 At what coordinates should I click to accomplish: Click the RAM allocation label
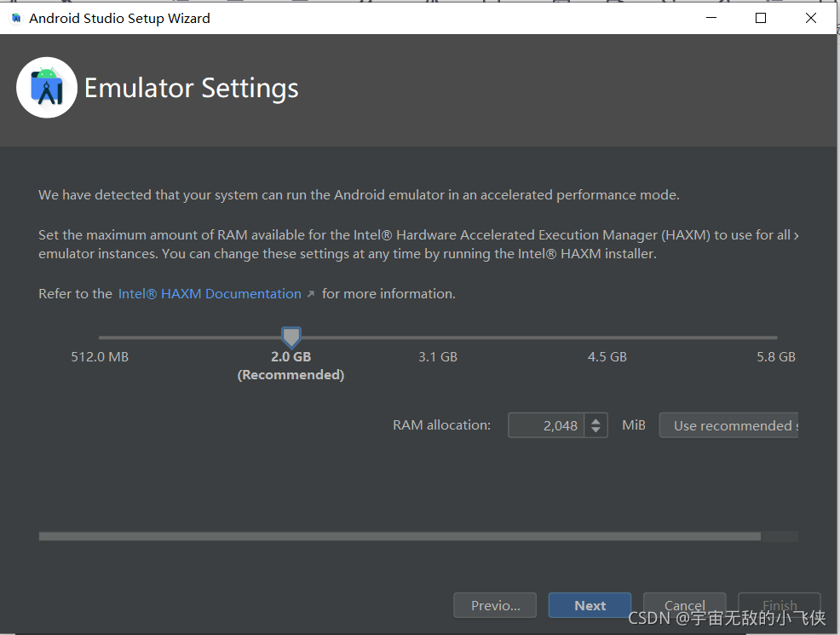point(441,425)
